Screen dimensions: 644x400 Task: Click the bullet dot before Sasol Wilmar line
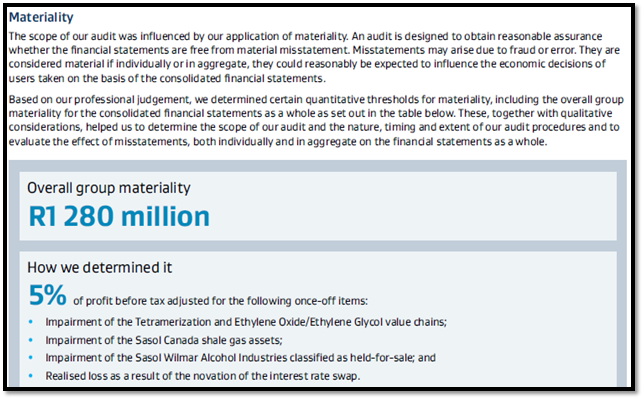pos(31,358)
